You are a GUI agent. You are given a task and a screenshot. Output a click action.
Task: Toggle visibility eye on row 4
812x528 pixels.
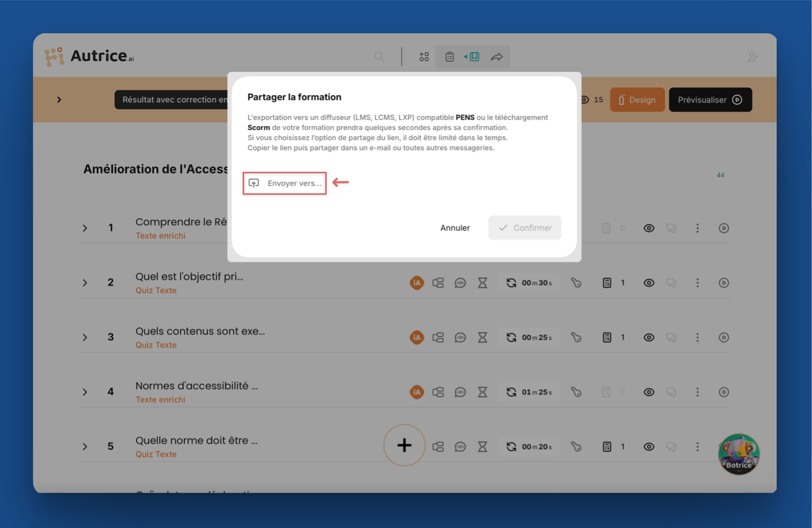(649, 392)
